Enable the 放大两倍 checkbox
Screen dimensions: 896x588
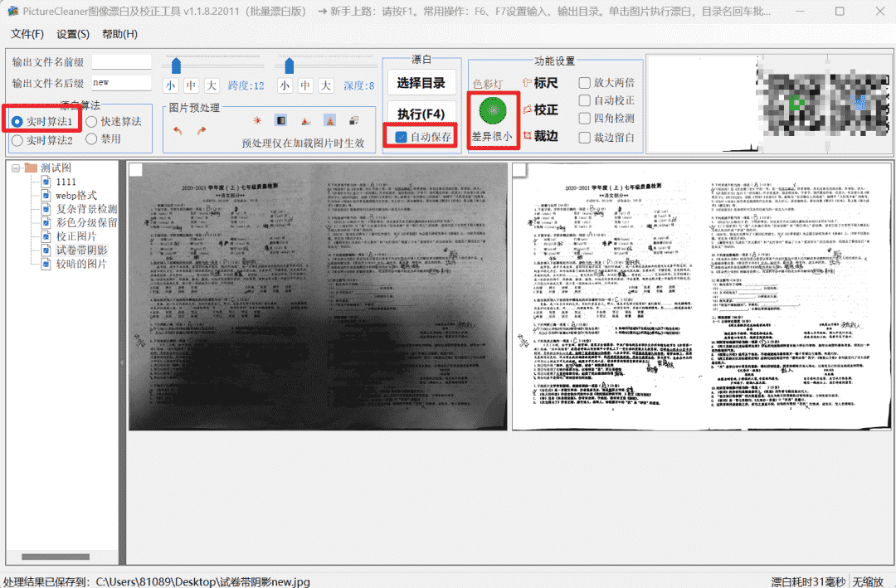click(x=585, y=83)
